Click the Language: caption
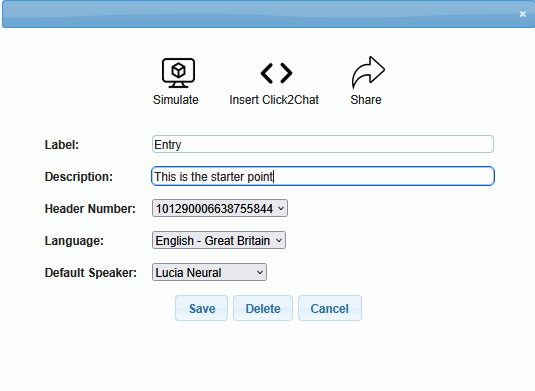Screen dimensions: 535x391 click(74, 241)
